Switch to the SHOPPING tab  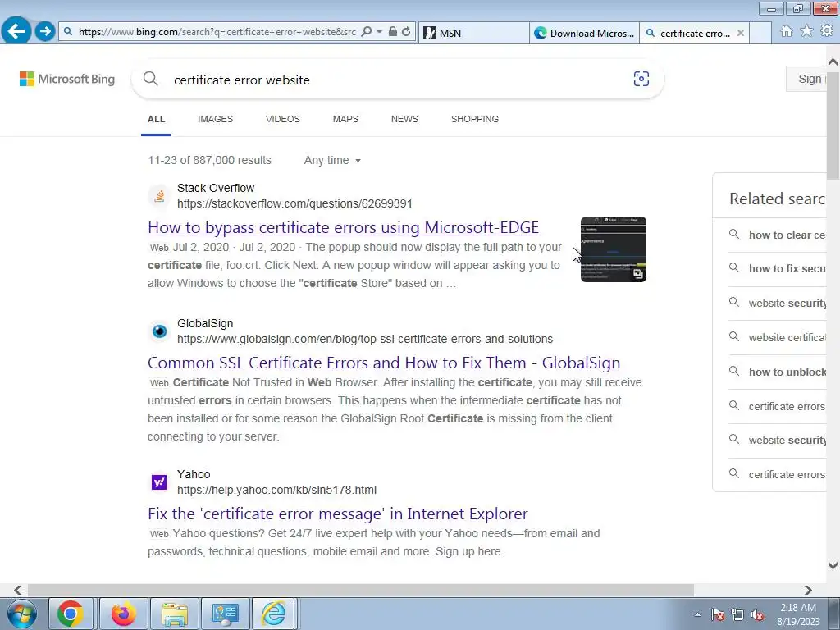[475, 119]
